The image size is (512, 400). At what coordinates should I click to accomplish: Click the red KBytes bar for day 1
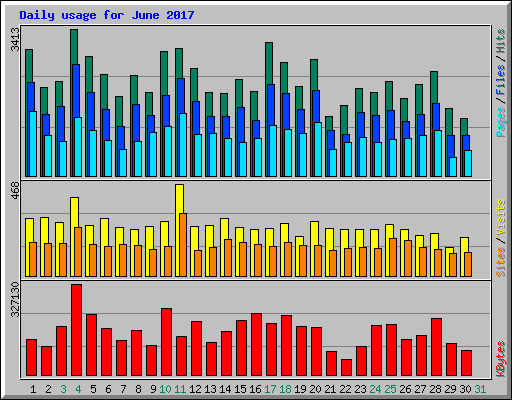pos(31,358)
